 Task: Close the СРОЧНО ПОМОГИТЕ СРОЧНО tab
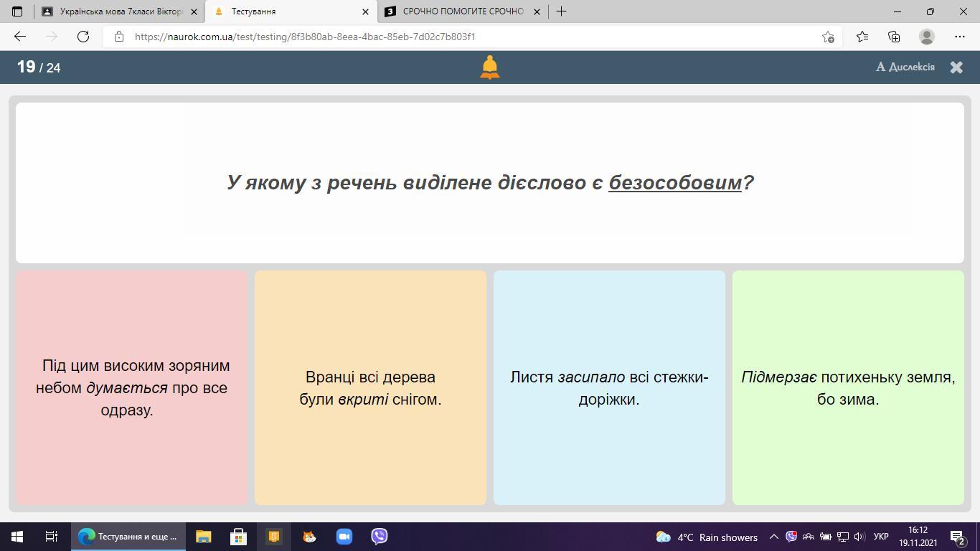tap(537, 11)
